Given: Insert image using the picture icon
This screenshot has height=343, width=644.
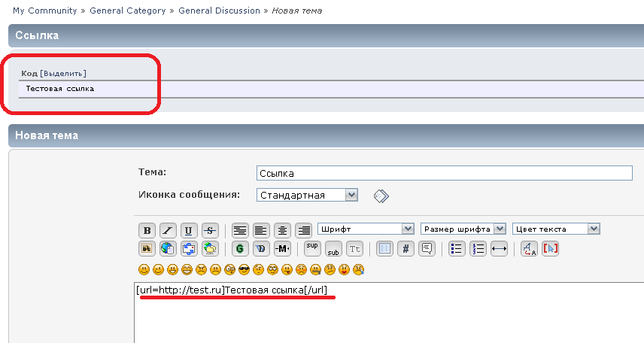Looking at the screenshot, I should pos(147,248).
